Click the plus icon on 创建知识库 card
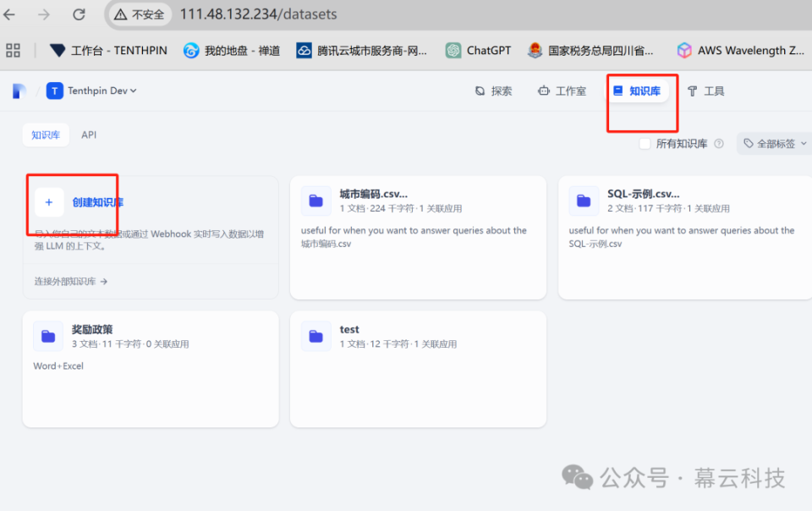This screenshot has height=511, width=812. tap(48, 202)
